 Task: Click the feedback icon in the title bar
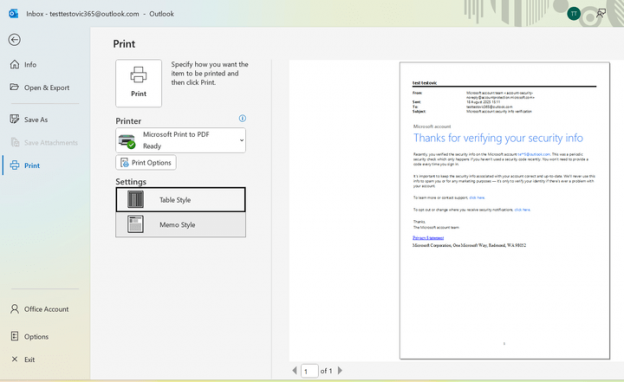click(x=601, y=14)
